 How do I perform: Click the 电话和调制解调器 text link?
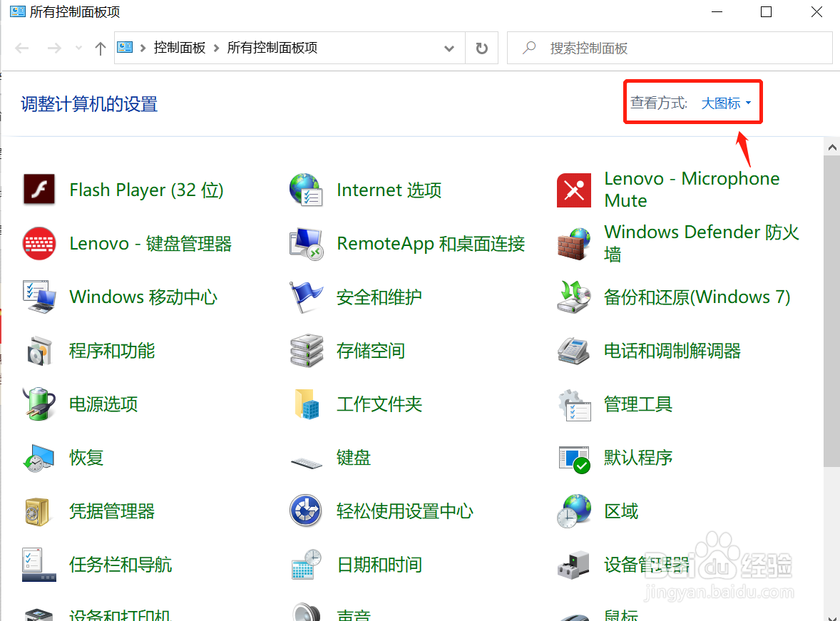[x=672, y=350]
